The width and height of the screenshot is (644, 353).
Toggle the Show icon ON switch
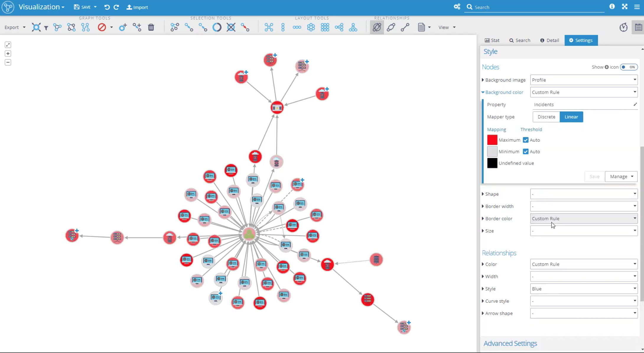(629, 67)
